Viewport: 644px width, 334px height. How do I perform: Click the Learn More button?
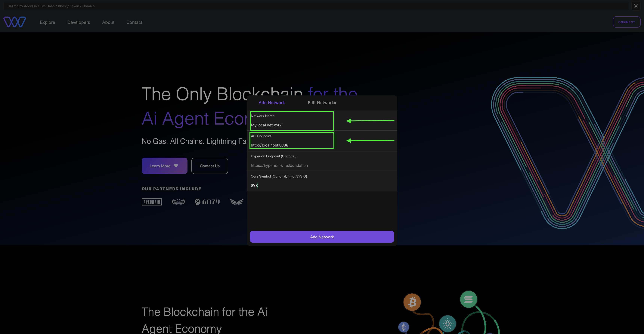tap(164, 166)
